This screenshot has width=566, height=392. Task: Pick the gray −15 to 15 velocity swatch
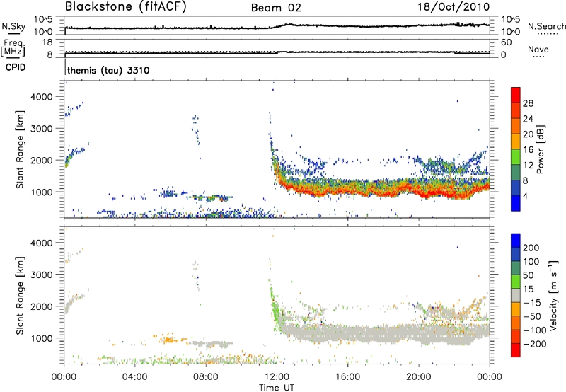pos(516,295)
